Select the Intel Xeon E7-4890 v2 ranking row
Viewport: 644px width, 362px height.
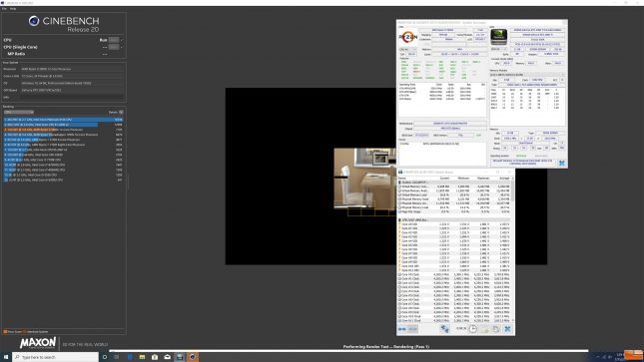click(63, 125)
